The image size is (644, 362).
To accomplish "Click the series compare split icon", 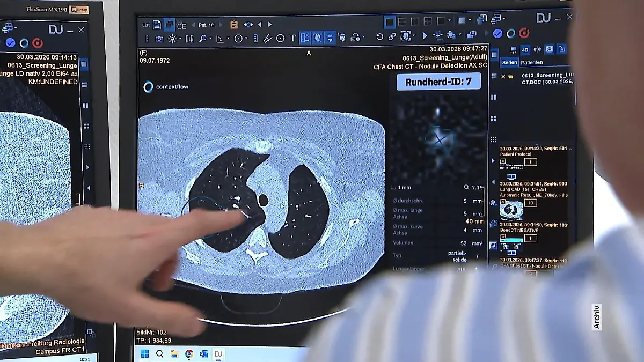I will (189, 39).
